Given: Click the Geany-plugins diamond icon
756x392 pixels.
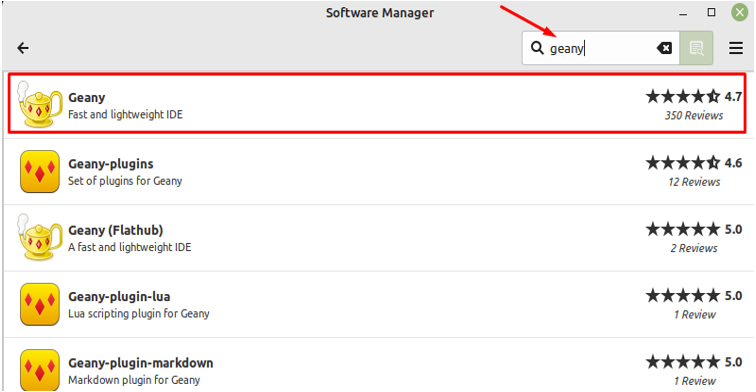Looking at the screenshot, I should tap(40, 171).
